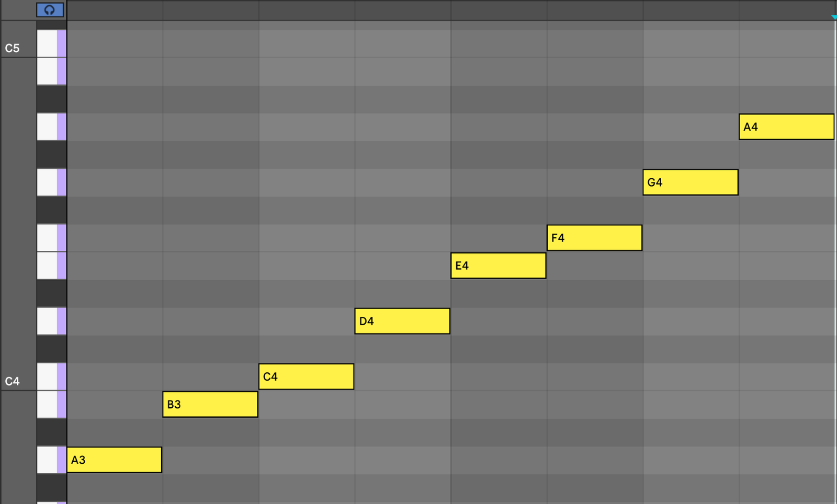This screenshot has height=504, width=837.
Task: Select the C4 note
Action: point(306,376)
